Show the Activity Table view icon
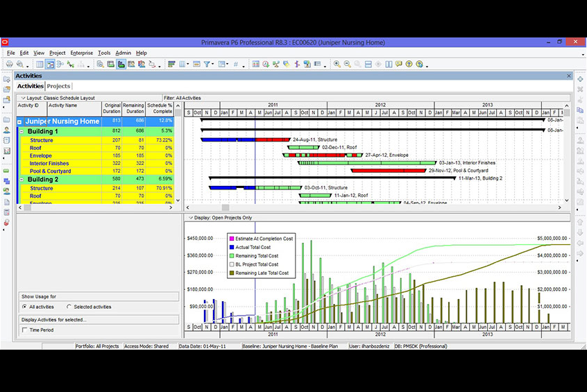The width and height of the screenshot is (587, 392). pos(40,64)
